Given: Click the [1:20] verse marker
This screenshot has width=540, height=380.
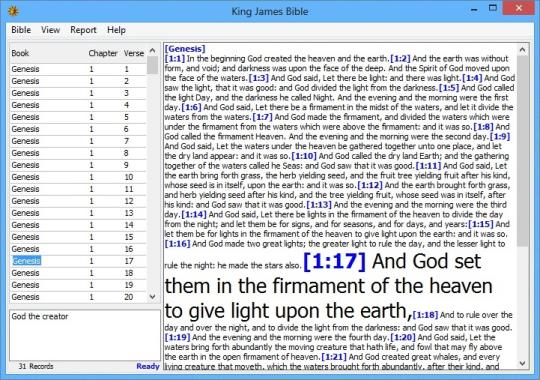Looking at the screenshot, I should click(x=403, y=337).
